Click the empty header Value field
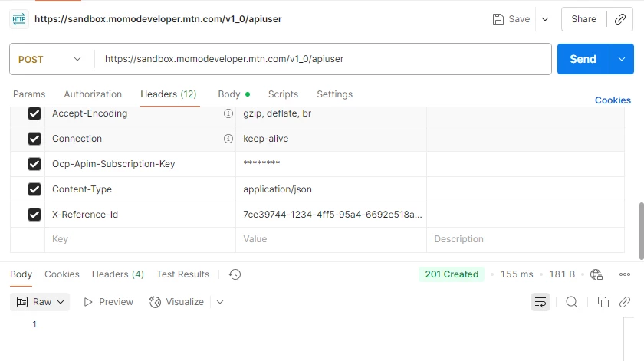This screenshot has width=644, height=361. pyautogui.click(x=331, y=239)
